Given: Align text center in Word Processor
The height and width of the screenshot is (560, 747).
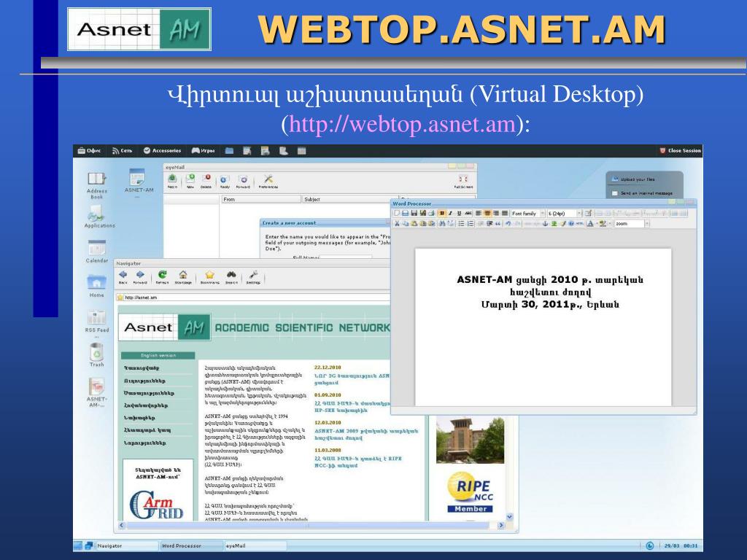Looking at the screenshot, I should tap(487, 214).
